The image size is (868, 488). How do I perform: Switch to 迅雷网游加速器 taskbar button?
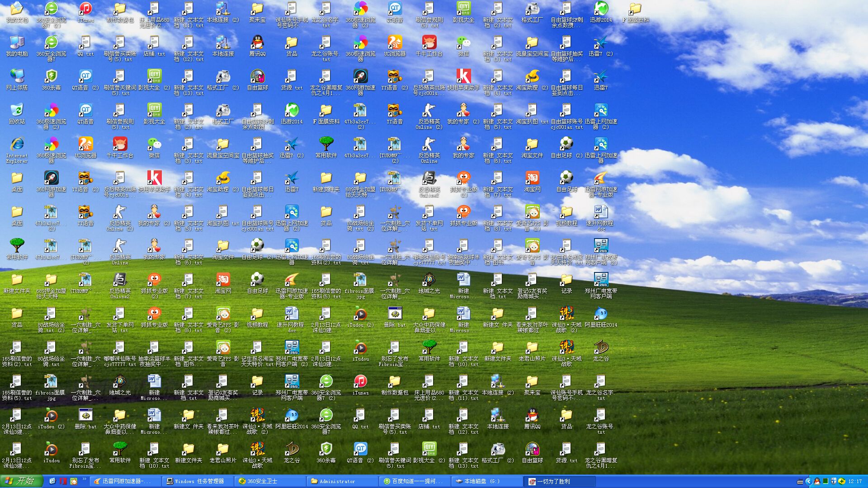tap(127, 481)
